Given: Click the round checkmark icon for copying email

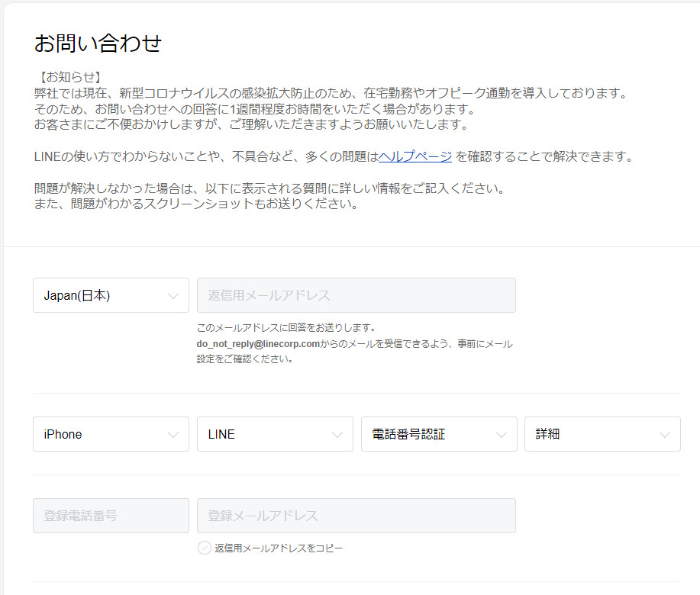Looking at the screenshot, I should (x=204, y=548).
